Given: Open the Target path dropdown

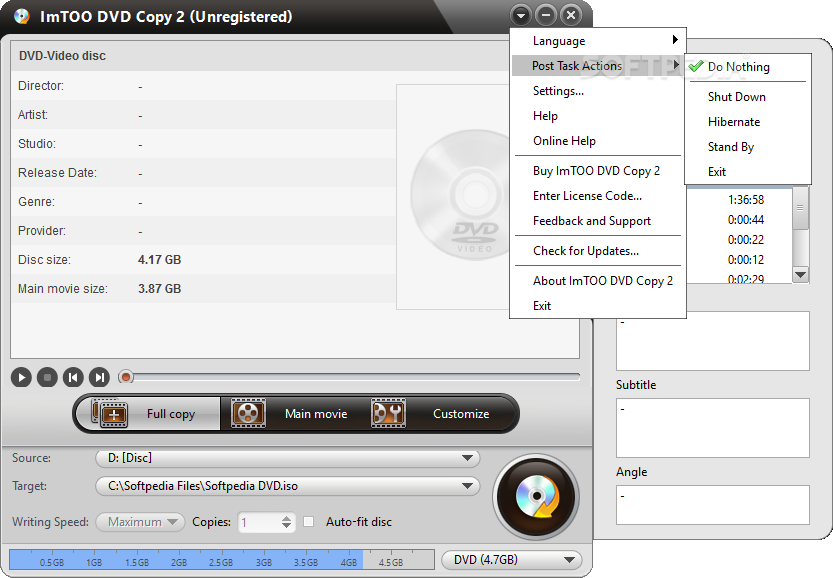Looking at the screenshot, I should pos(287,486).
